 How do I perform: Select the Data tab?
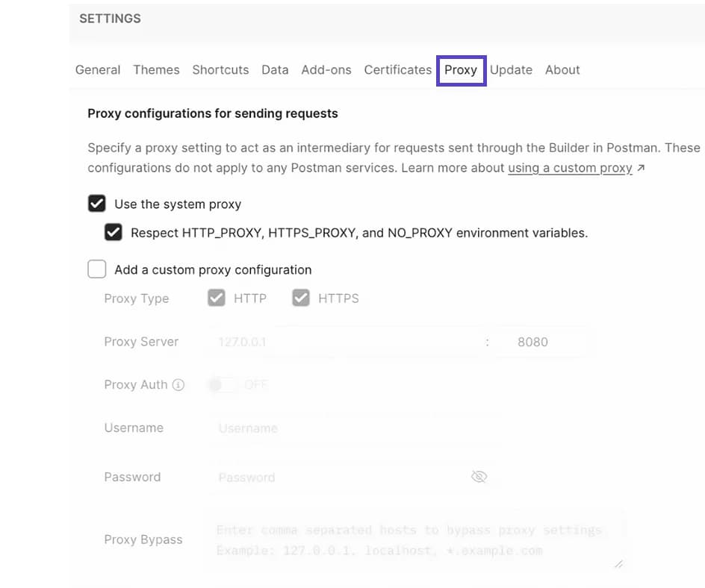coord(275,70)
